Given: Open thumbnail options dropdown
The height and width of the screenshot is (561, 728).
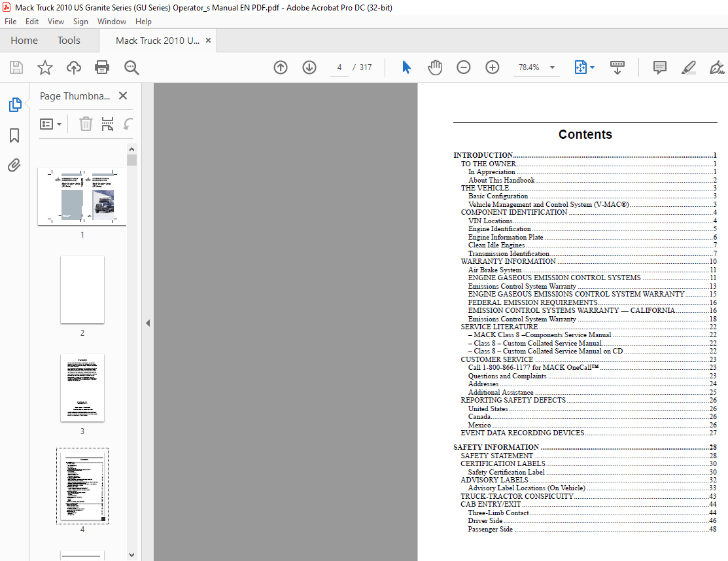Looking at the screenshot, I should (50, 124).
